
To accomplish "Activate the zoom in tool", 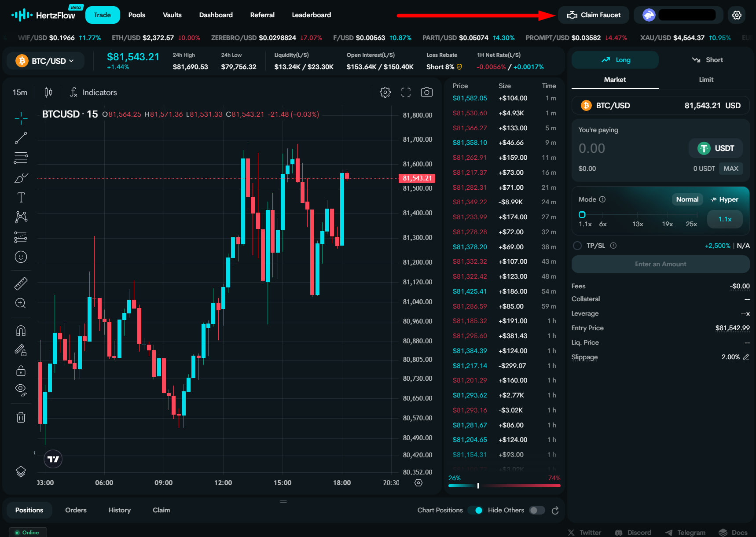I will coord(21,303).
